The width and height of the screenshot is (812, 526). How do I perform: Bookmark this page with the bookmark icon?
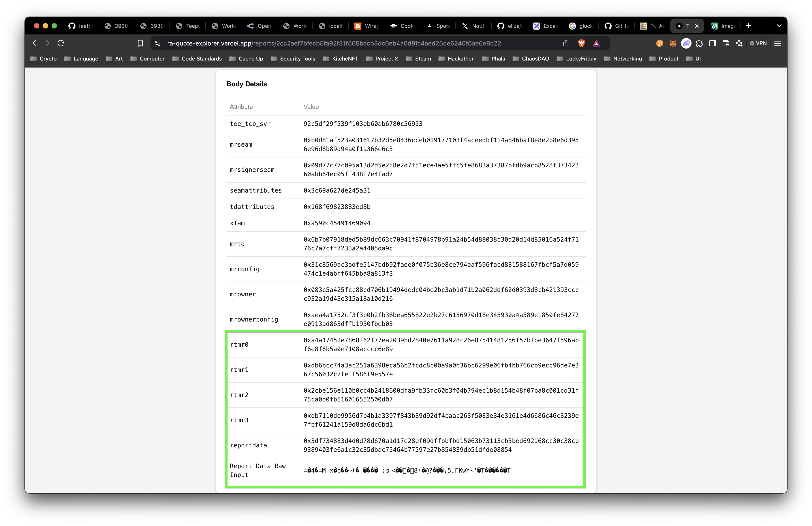140,43
